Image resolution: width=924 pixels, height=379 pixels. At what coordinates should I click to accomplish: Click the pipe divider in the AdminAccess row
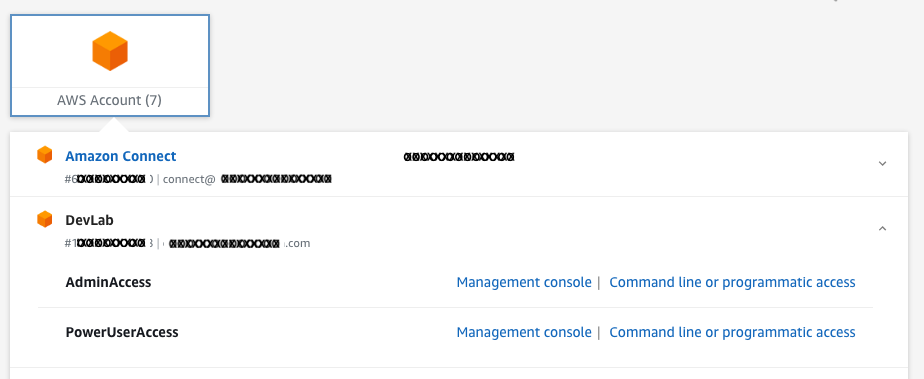[599, 282]
